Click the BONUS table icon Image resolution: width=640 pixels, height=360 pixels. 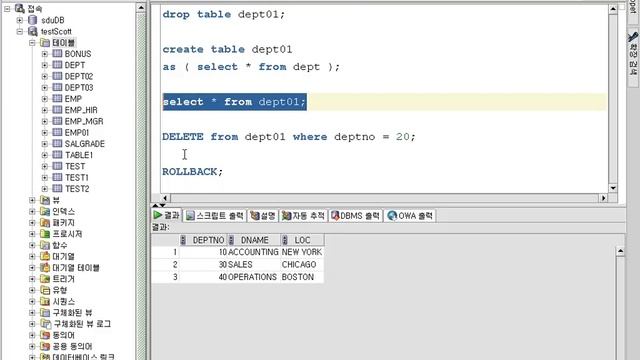58,54
